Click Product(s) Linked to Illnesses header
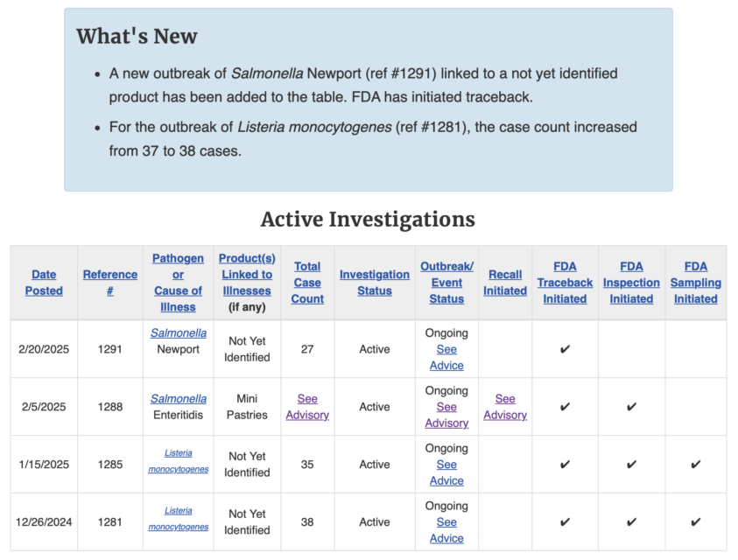This screenshot has width=738, height=560. pyautogui.click(x=247, y=275)
